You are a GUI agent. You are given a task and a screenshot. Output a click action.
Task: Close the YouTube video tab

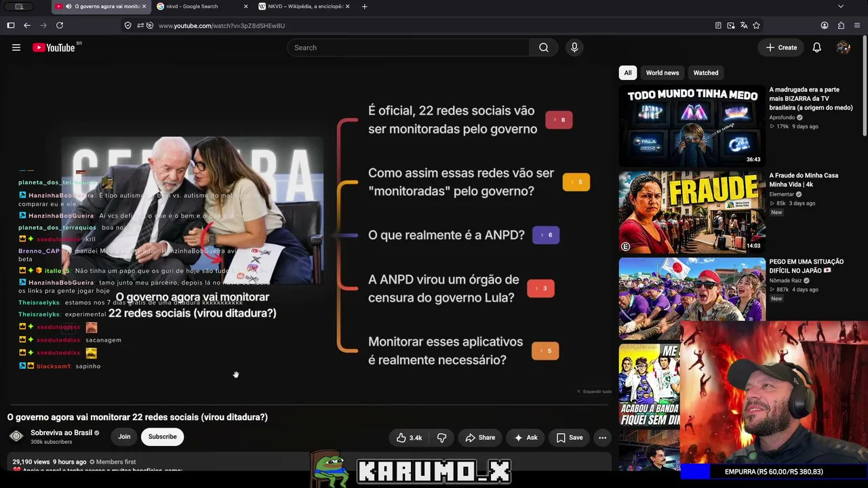[x=144, y=7]
